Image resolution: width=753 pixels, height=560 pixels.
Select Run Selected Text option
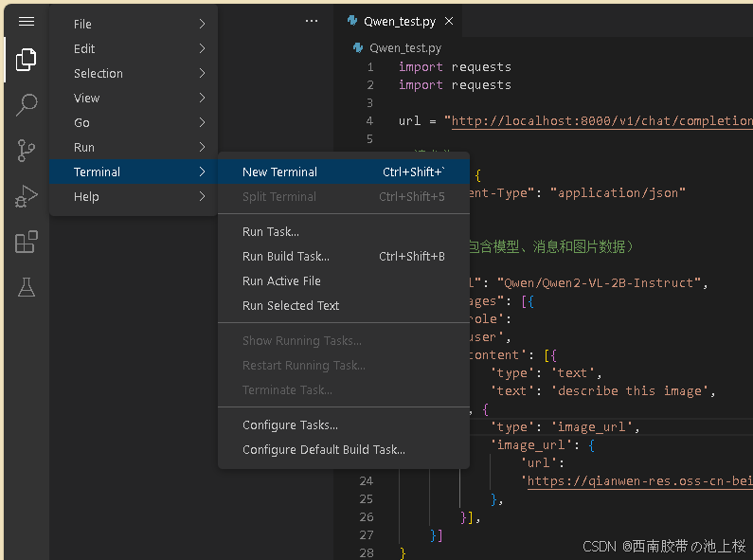pos(344,305)
